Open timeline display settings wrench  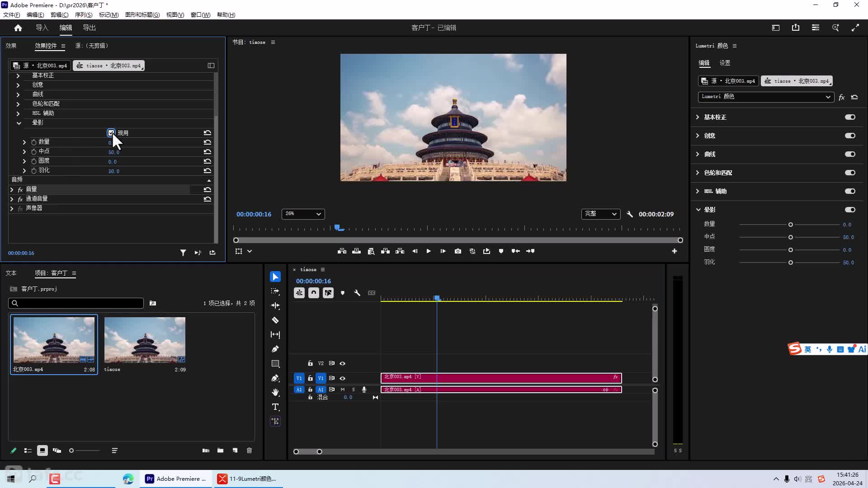click(357, 293)
